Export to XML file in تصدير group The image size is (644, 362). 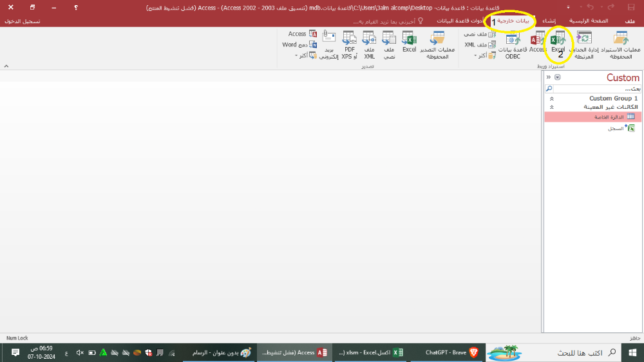tap(369, 45)
